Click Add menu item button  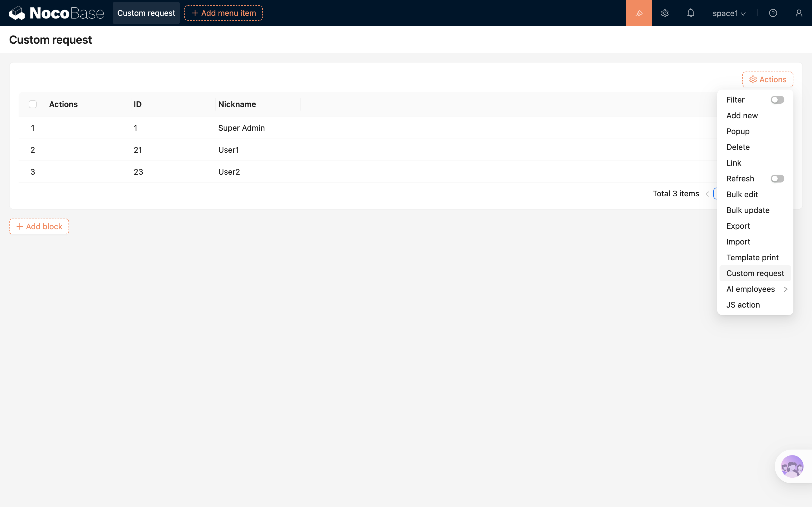tap(224, 13)
